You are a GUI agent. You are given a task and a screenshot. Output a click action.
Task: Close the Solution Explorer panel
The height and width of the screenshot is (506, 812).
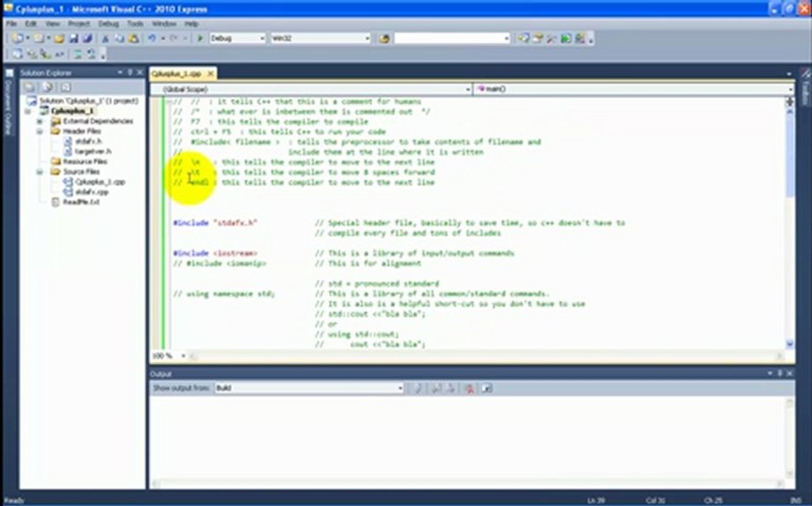point(140,72)
